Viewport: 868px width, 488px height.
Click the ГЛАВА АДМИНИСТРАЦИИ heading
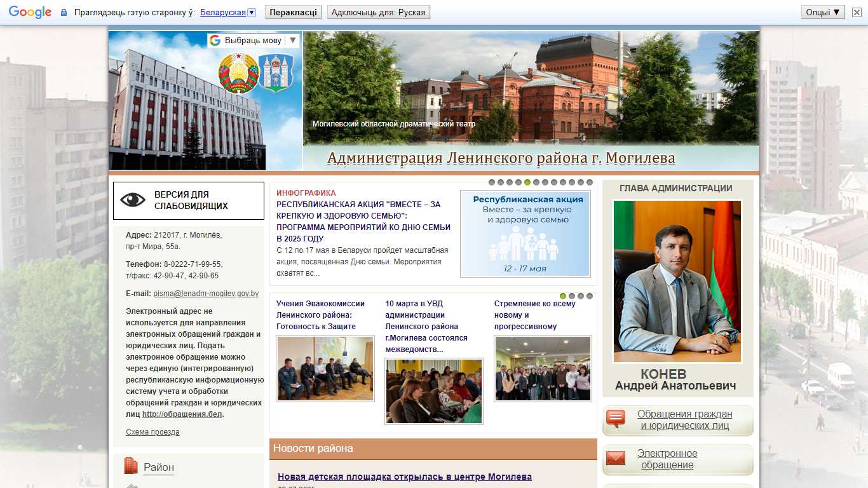pos(676,188)
